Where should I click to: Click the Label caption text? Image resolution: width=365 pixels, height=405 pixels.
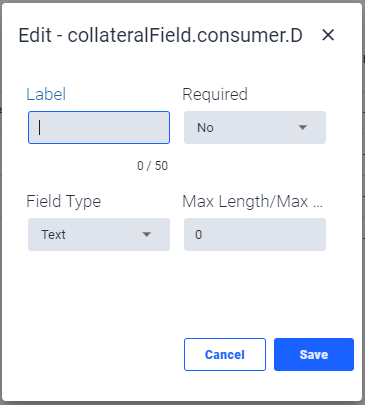click(46, 94)
